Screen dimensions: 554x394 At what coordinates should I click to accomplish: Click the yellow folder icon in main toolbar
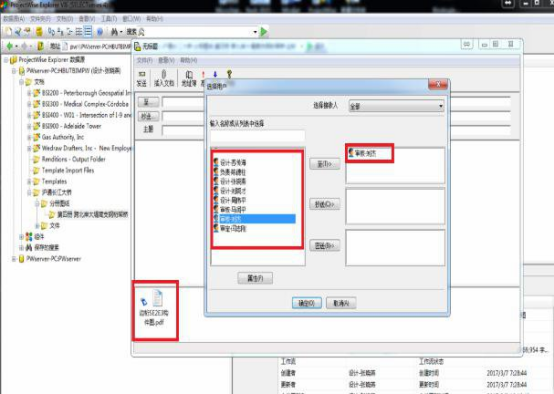(39, 32)
